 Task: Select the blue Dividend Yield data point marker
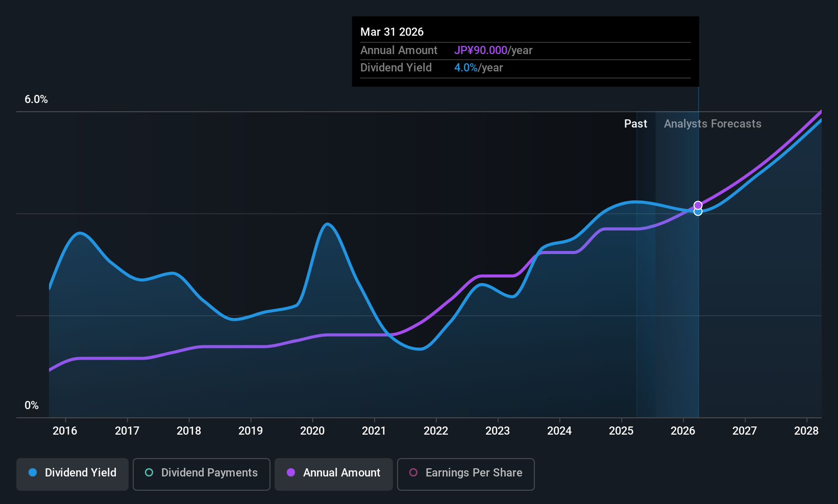[x=698, y=212]
